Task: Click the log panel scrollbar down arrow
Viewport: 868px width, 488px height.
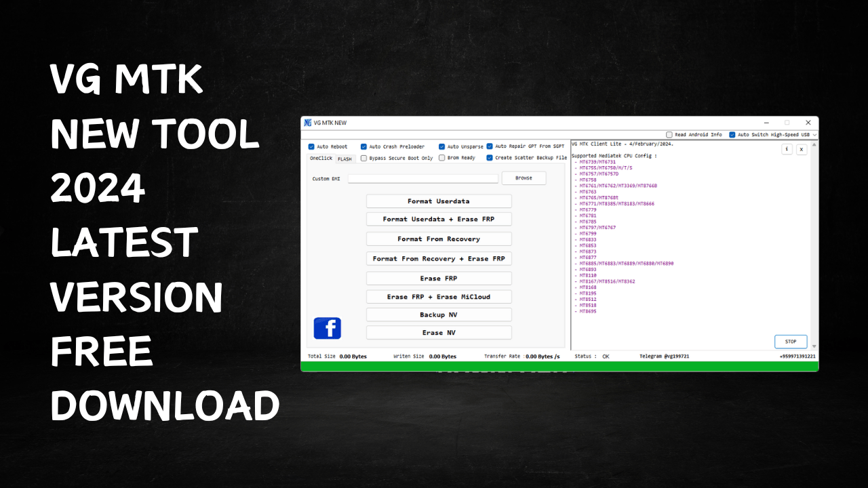Action: coord(814,346)
